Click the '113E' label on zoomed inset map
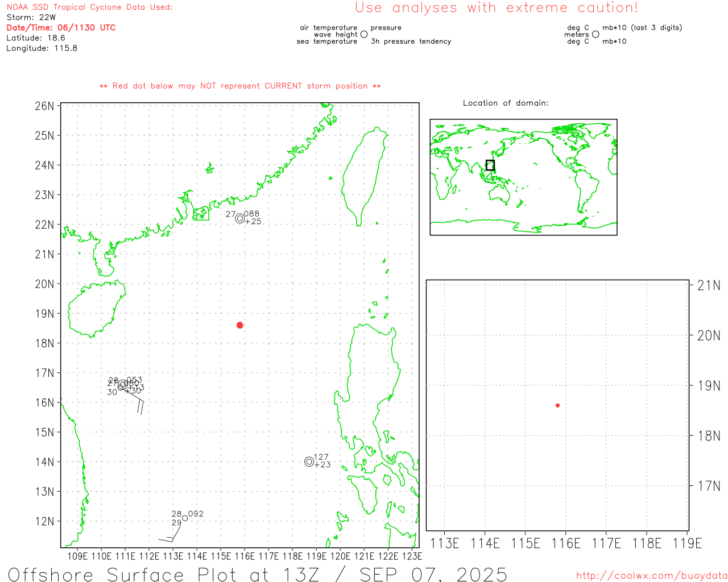This screenshot has height=582, width=728. coord(445,543)
